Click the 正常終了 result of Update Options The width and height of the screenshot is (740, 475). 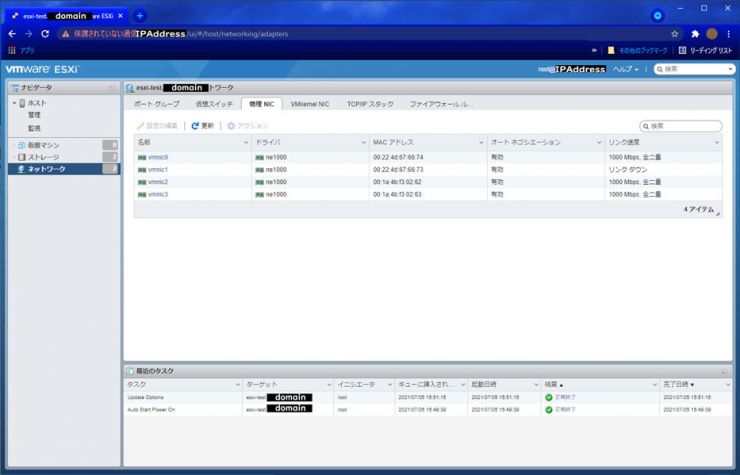pos(565,398)
